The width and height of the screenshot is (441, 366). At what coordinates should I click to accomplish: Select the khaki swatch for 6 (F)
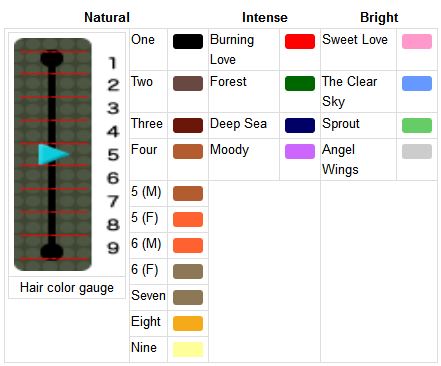(188, 272)
